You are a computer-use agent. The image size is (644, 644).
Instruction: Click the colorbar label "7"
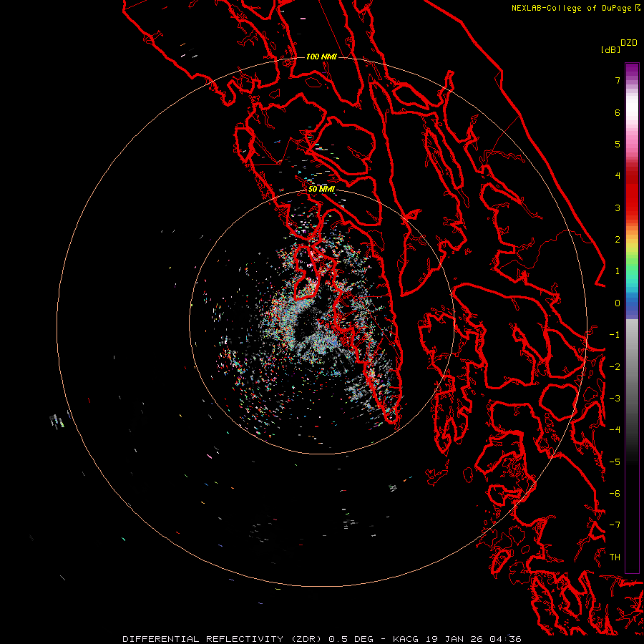pos(618,80)
